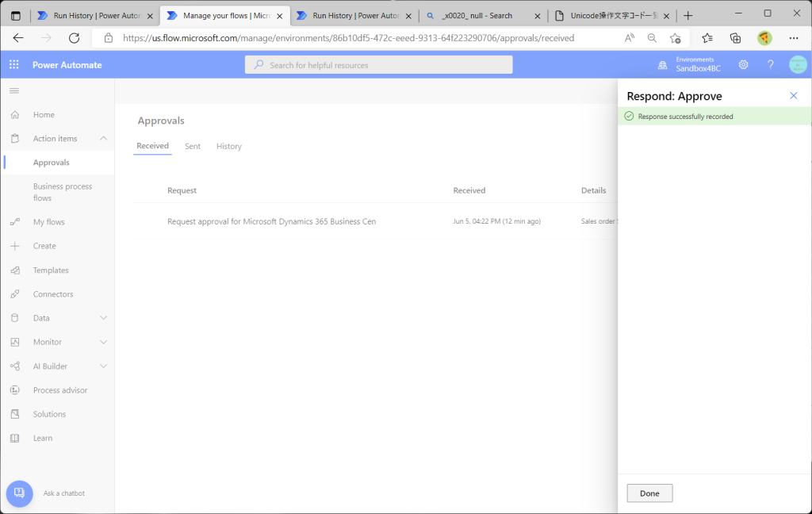Expand the AI Builder section chevron

(104, 366)
